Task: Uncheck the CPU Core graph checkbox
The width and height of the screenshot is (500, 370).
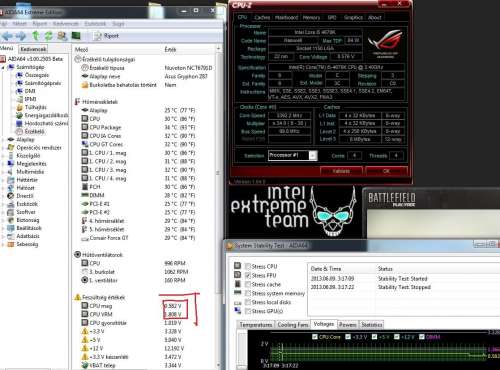Action: [x=314, y=337]
